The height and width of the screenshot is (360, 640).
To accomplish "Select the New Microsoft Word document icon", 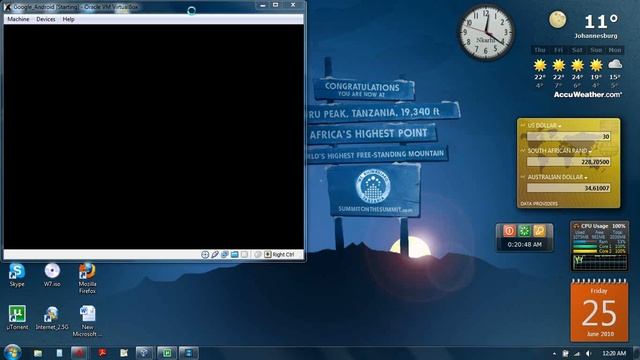I will (87, 321).
